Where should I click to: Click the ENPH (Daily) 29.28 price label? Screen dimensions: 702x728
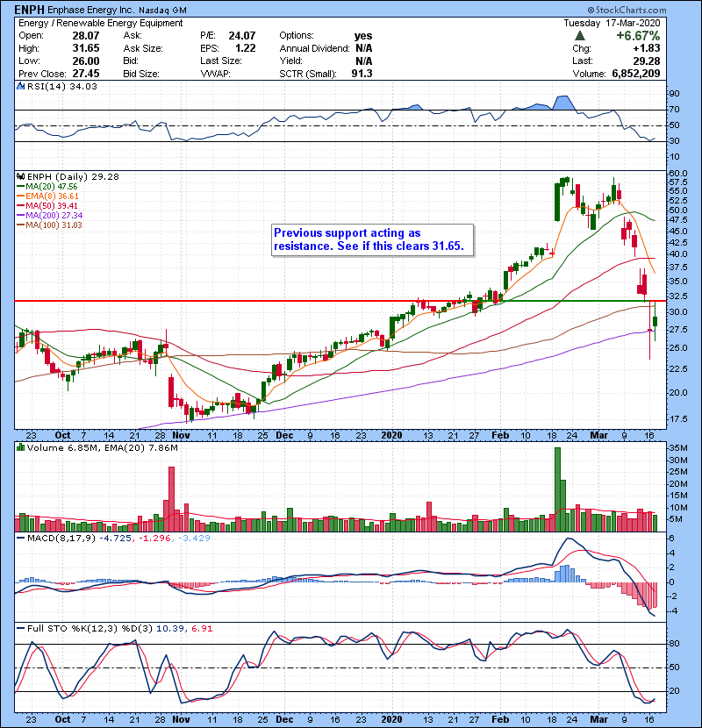(x=73, y=177)
